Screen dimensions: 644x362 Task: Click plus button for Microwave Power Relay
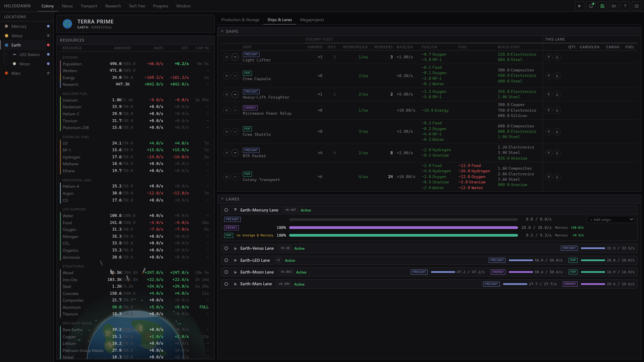[x=227, y=110]
